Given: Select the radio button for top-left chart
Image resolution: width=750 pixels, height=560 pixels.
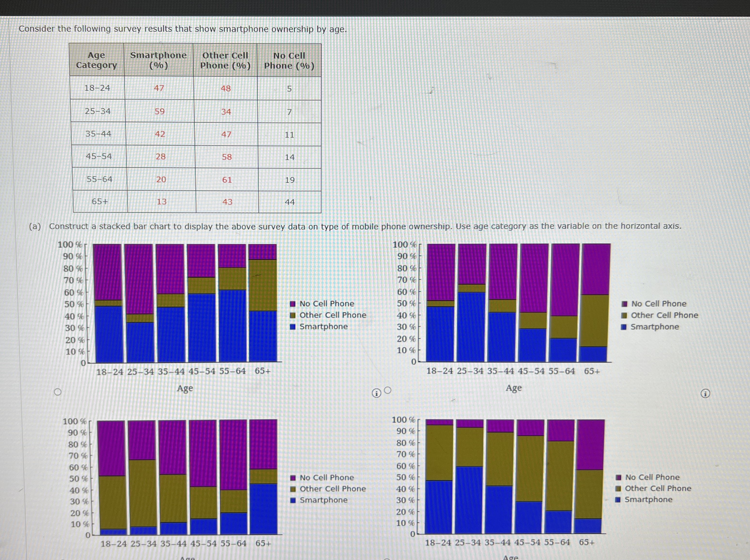Looking at the screenshot, I should [58, 392].
